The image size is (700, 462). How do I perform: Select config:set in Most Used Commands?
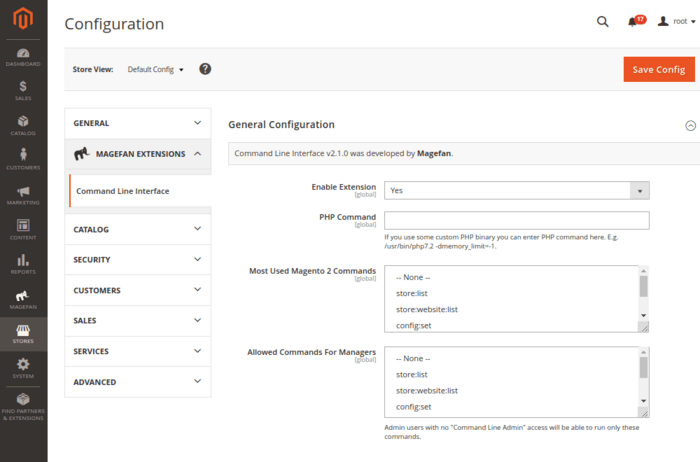pos(512,325)
